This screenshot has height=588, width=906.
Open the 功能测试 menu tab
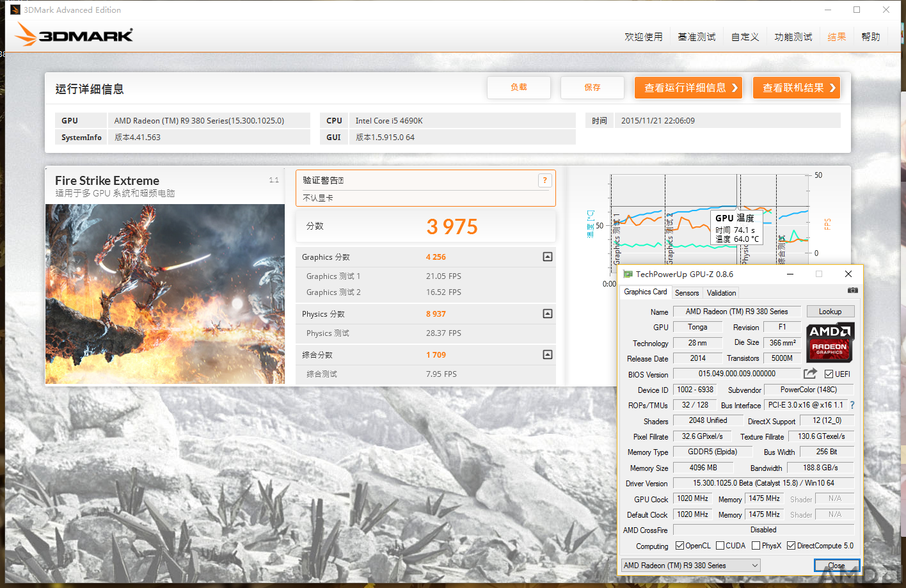point(793,37)
